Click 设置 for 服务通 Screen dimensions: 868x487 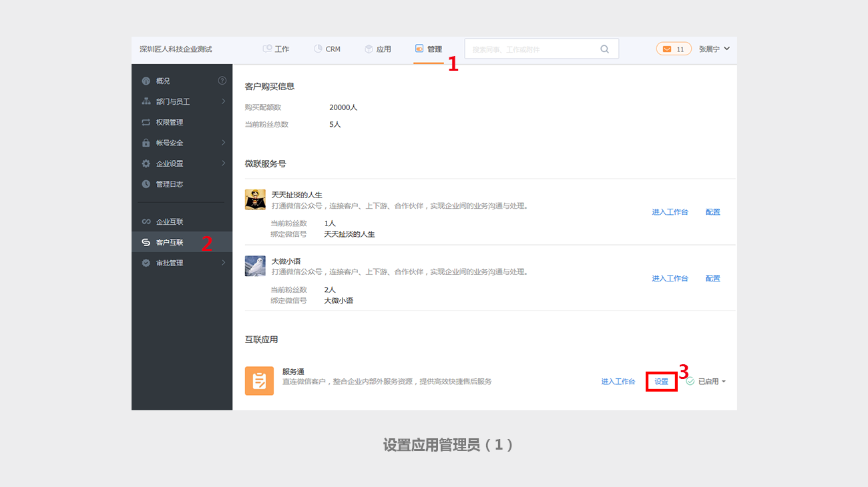click(662, 382)
